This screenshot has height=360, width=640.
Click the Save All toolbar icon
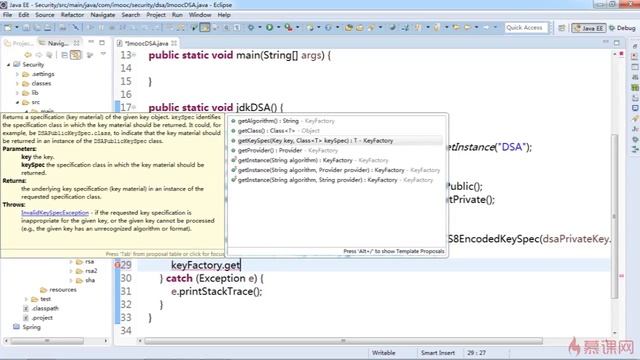37,28
